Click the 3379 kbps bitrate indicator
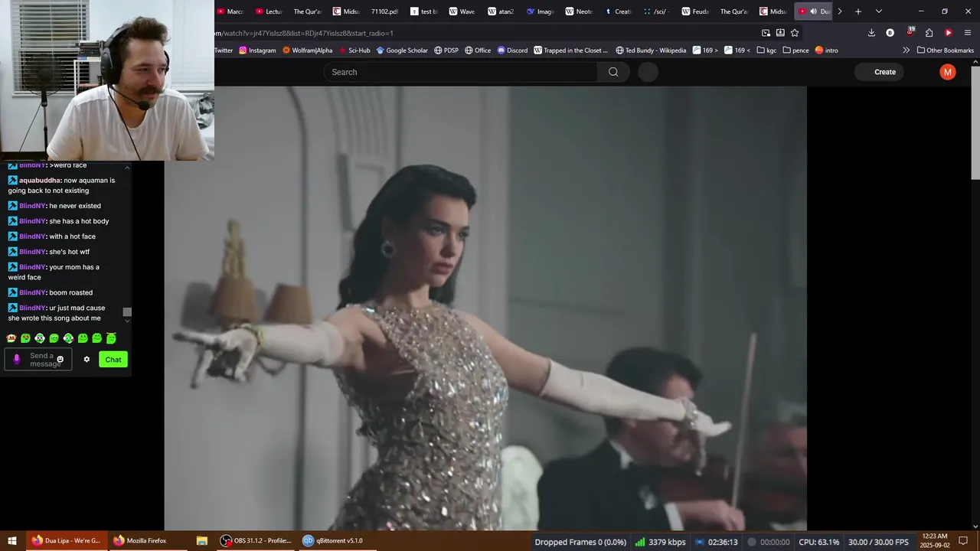This screenshot has width=980, height=551. [x=660, y=542]
